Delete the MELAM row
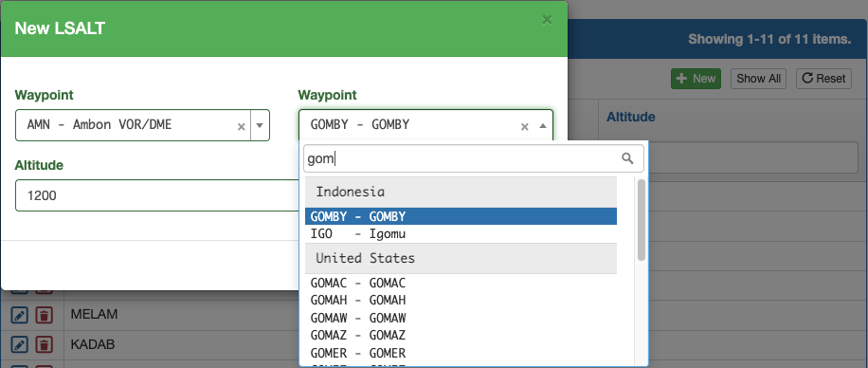This screenshot has height=368, width=868. (x=45, y=315)
